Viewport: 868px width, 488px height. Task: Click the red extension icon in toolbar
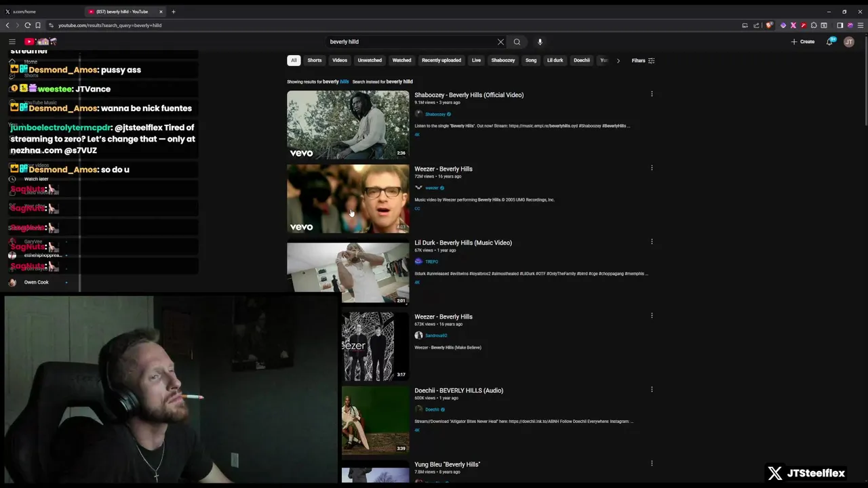pyautogui.click(x=804, y=25)
